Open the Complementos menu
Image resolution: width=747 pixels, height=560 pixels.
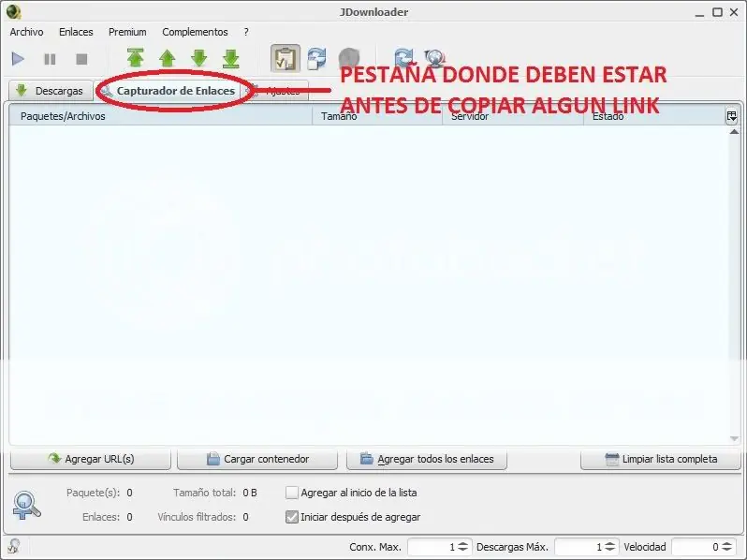(x=195, y=32)
